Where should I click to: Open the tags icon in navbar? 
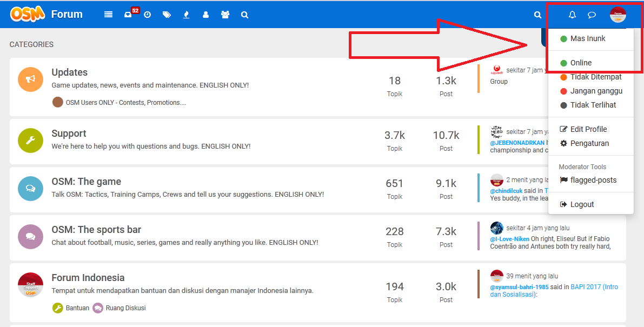(x=167, y=15)
